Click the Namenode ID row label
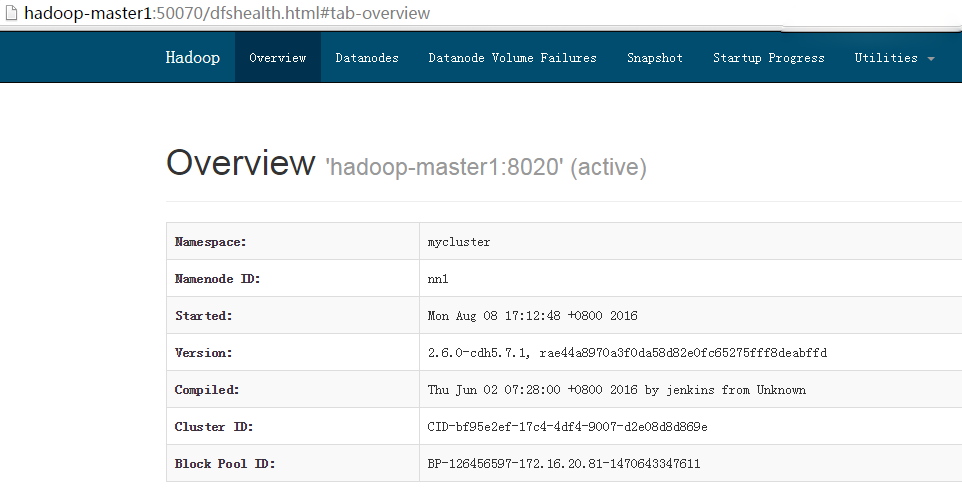This screenshot has height=488, width=962. 217,279
